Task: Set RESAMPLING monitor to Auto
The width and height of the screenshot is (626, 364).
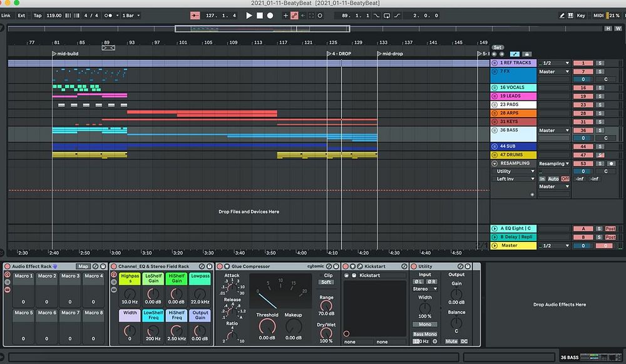Action: pos(553,179)
